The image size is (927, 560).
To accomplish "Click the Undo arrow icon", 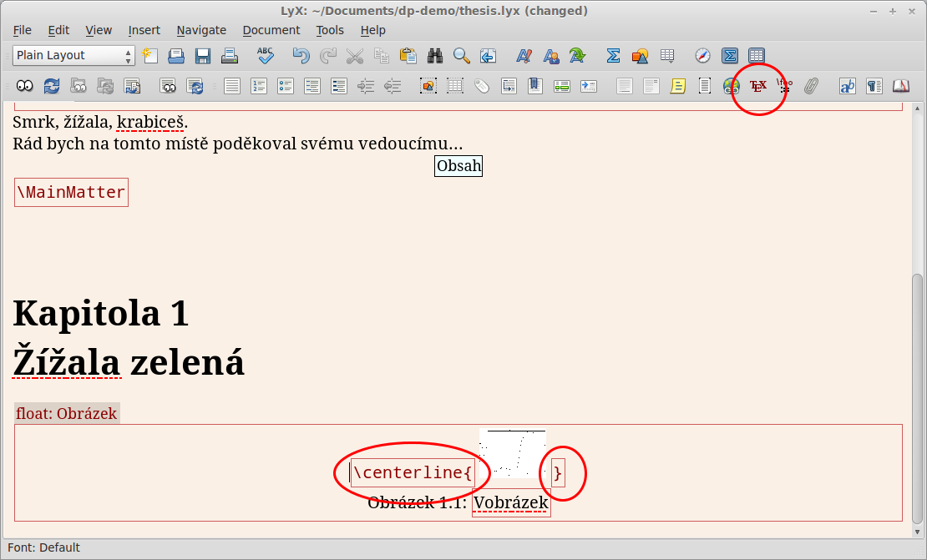I will click(301, 56).
